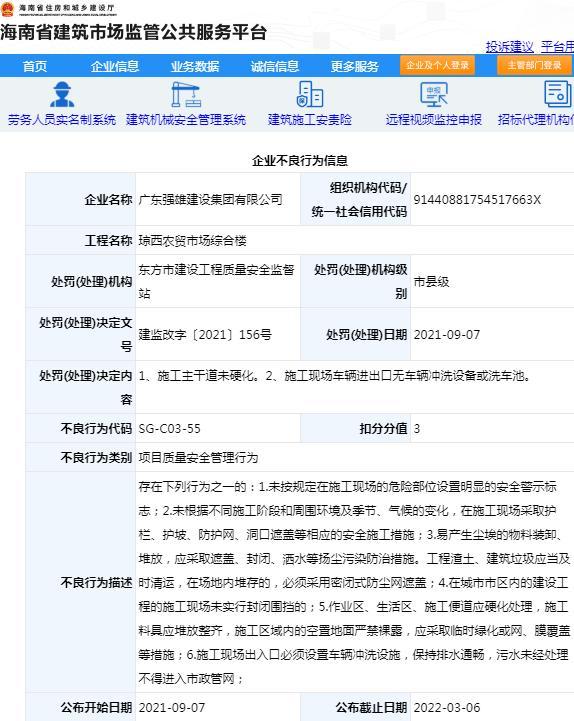Select the 不良行为描述 description paragraph
This screenshot has height=721, width=574.
(355, 582)
